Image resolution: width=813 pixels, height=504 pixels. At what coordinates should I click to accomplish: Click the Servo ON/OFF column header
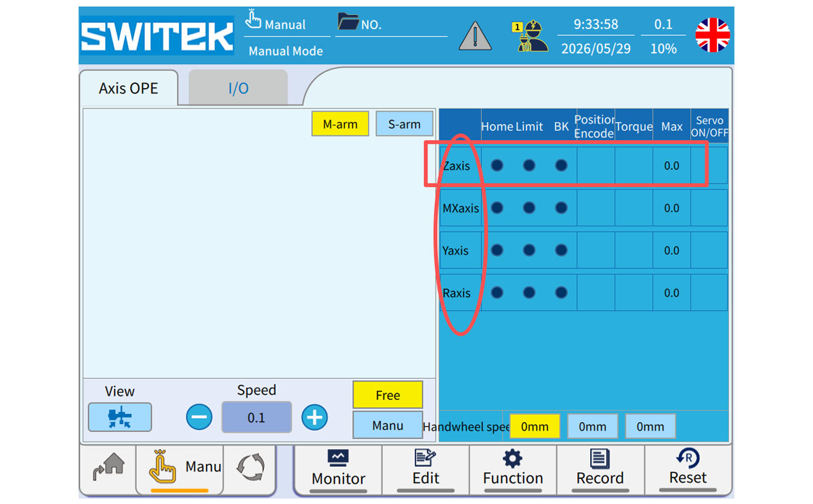(x=709, y=127)
